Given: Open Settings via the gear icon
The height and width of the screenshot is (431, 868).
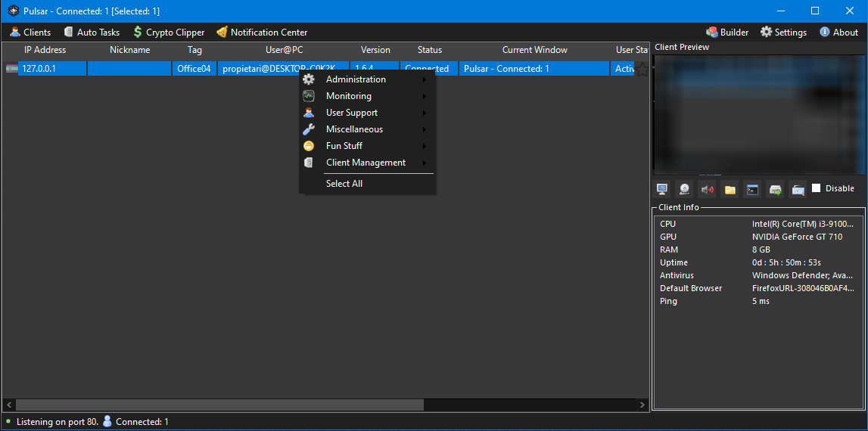Looking at the screenshot, I should [x=766, y=32].
